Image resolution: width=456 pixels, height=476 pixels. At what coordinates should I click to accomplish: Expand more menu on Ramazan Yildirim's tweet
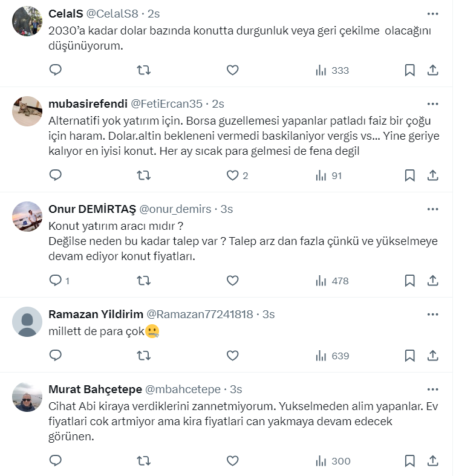point(433,314)
